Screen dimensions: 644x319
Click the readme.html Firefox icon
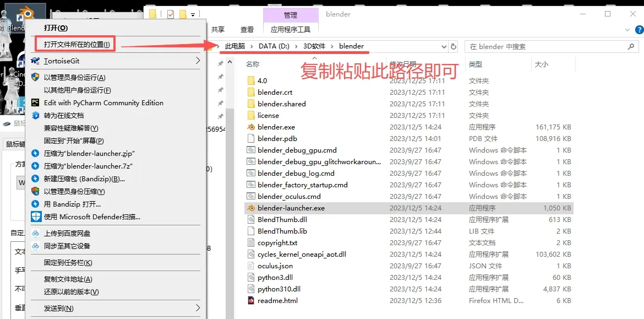pyautogui.click(x=251, y=300)
